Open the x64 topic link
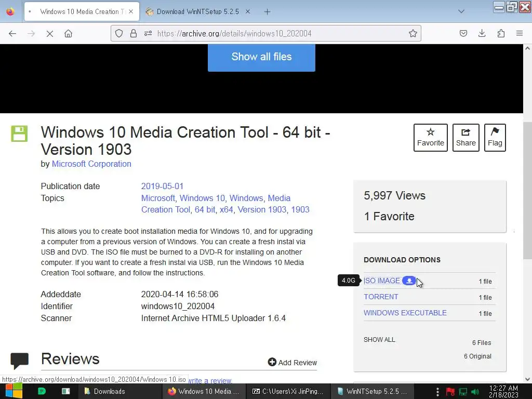 227,210
